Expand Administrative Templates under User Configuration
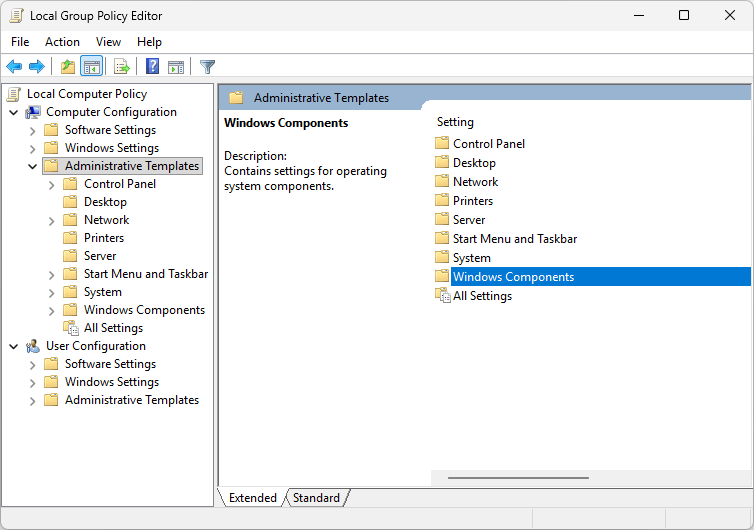 pos(32,401)
